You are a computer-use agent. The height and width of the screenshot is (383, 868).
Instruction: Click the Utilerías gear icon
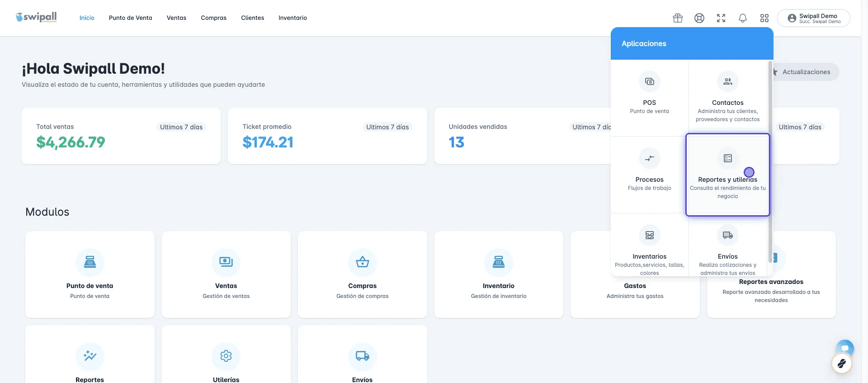(226, 356)
